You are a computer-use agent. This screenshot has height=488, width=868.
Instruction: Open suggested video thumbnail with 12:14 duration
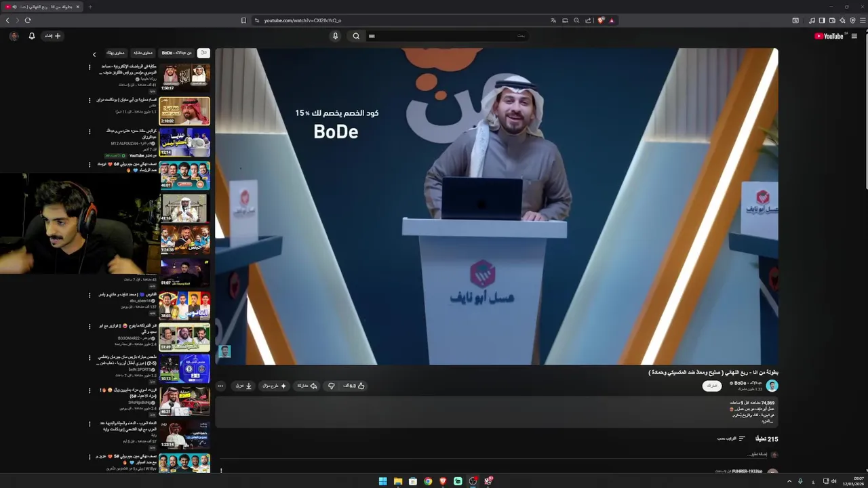pos(184,142)
